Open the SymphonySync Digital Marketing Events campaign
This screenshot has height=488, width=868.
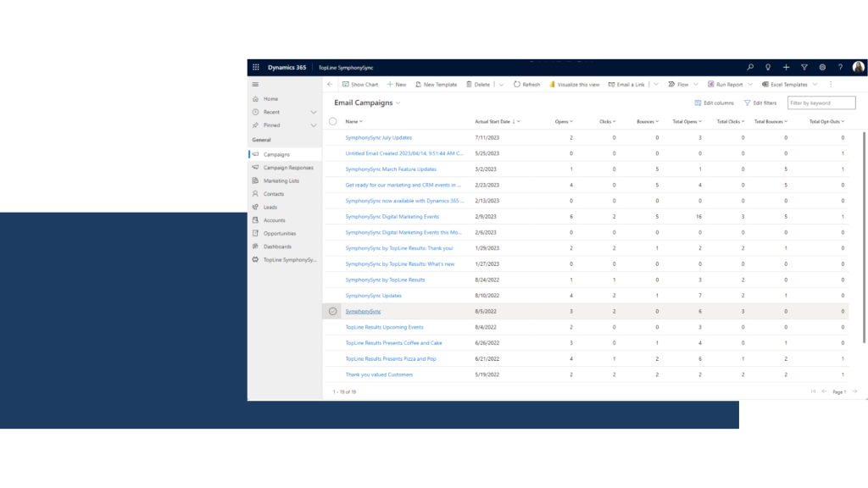392,217
